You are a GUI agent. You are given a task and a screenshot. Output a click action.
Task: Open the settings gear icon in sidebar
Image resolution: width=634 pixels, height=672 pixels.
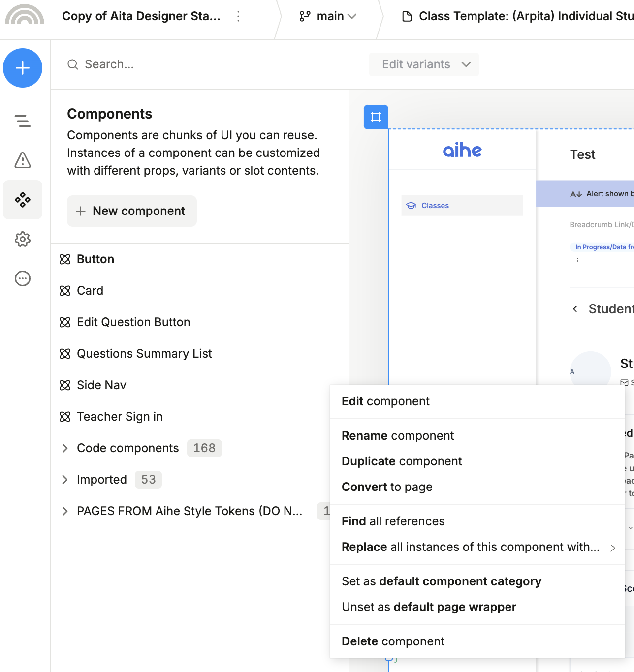tap(23, 240)
